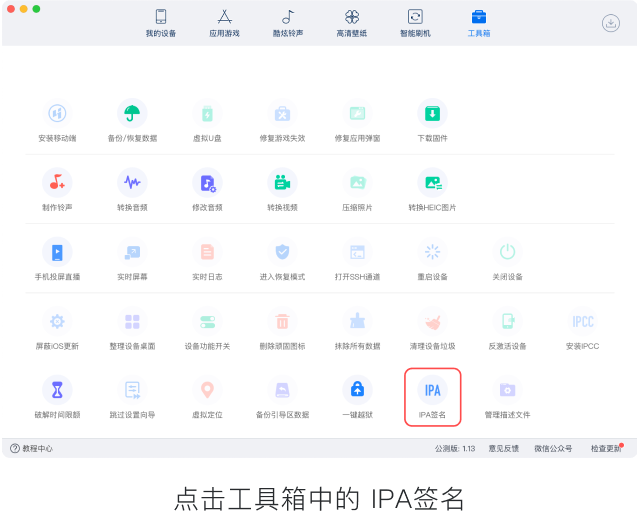Open 制作铃声 ringtone maker
Viewport: 637px width, 516px height.
point(57,182)
